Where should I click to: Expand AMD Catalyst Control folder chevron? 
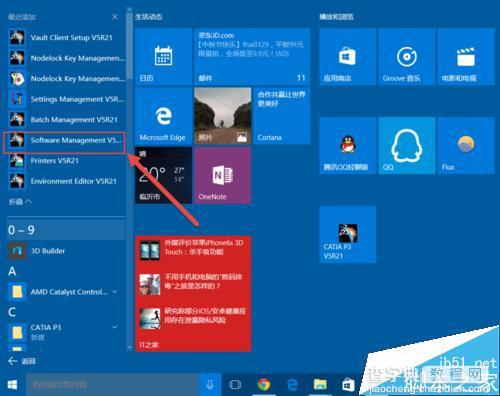[115, 292]
